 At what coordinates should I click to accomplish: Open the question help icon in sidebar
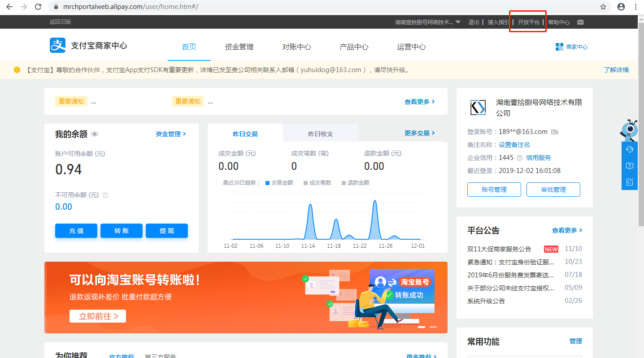pyautogui.click(x=630, y=166)
